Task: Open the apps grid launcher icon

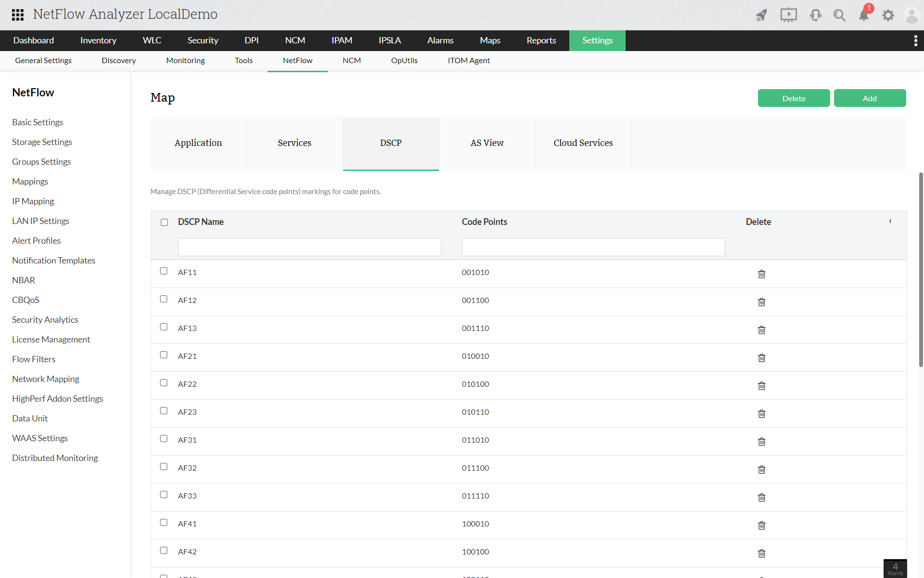Action: tap(18, 14)
